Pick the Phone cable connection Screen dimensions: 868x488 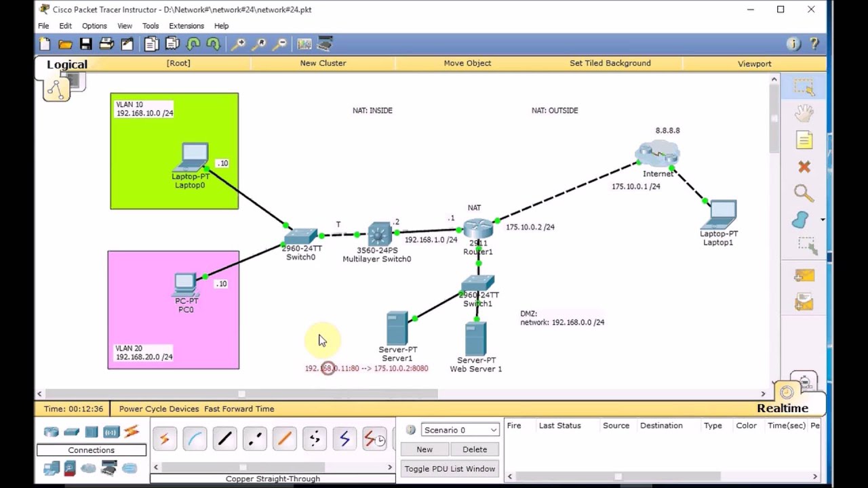coord(314,439)
